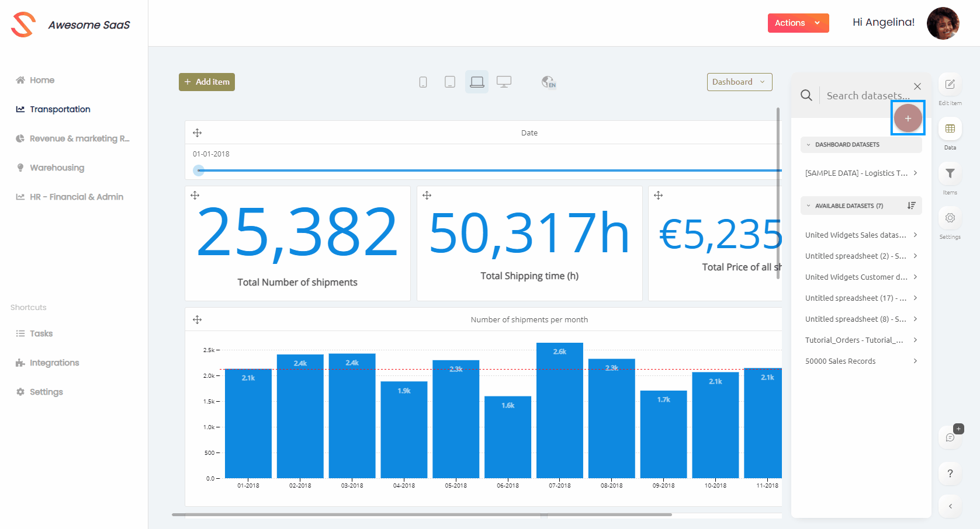Open the Items filter funnel icon
Screen dimensions: 980x529
point(950,173)
